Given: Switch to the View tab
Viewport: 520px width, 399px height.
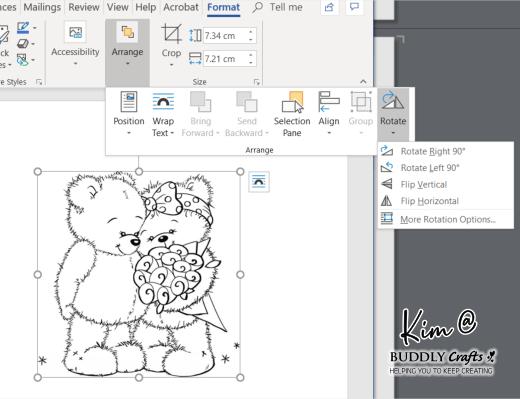Looking at the screenshot, I should [x=117, y=7].
